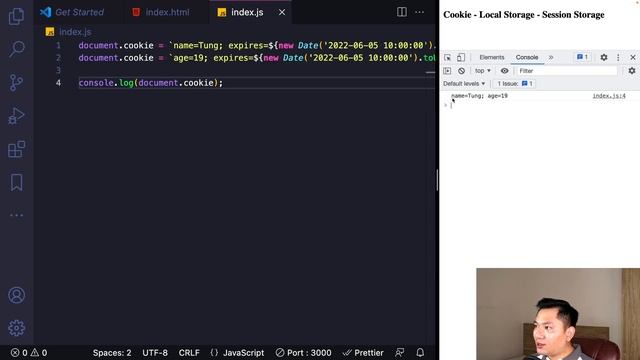Close the index.js editor tab

282,12
